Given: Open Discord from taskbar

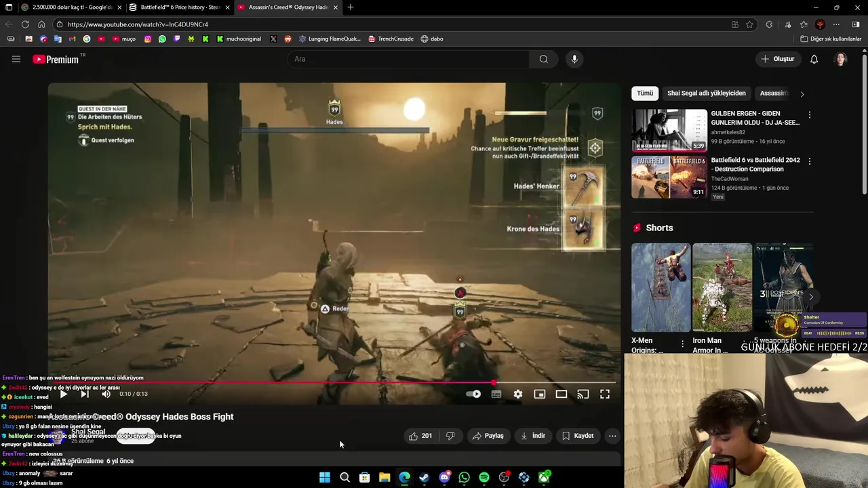Looking at the screenshot, I should pyautogui.click(x=444, y=478).
